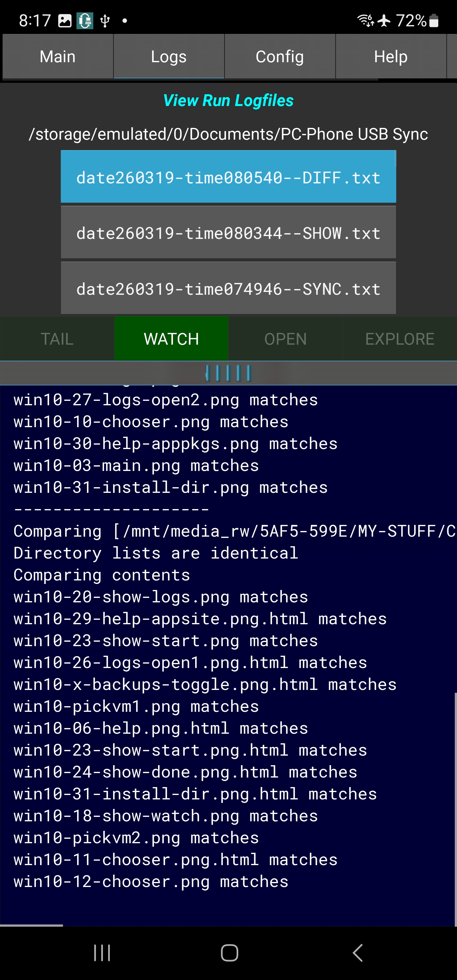The width and height of the screenshot is (457, 980).
Task: Select the DIFF.txt logfile entry
Action: coord(228,177)
